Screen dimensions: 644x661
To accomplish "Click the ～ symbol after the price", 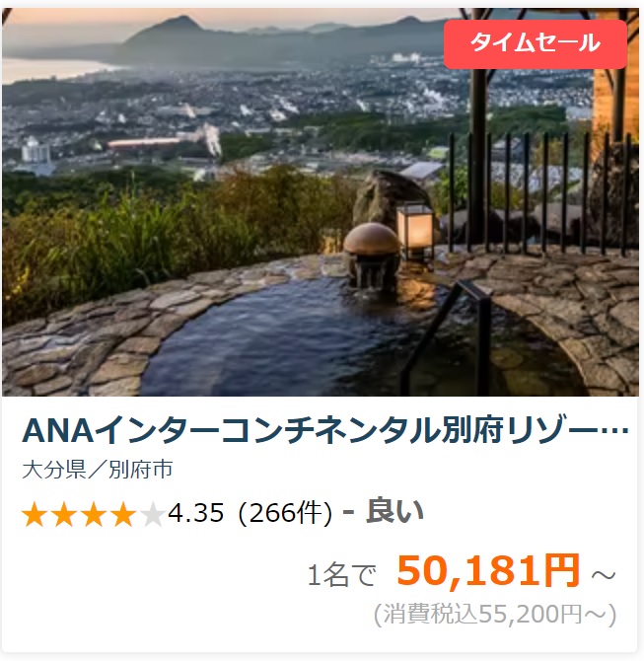I will (x=604, y=575).
